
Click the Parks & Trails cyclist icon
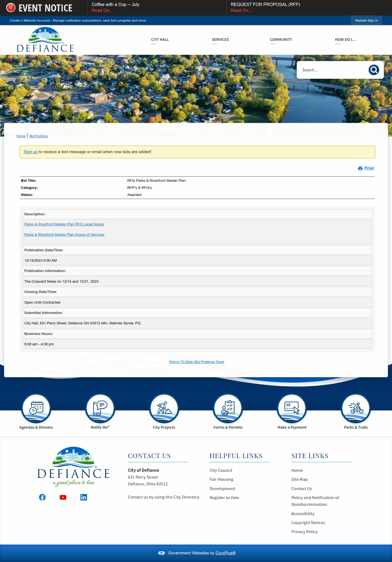click(x=356, y=408)
